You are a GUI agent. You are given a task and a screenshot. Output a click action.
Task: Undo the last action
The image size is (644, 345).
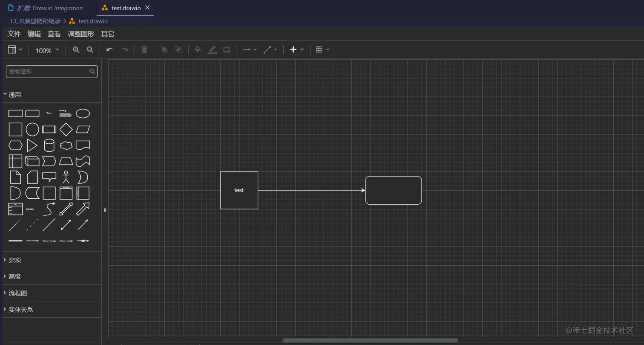point(110,50)
